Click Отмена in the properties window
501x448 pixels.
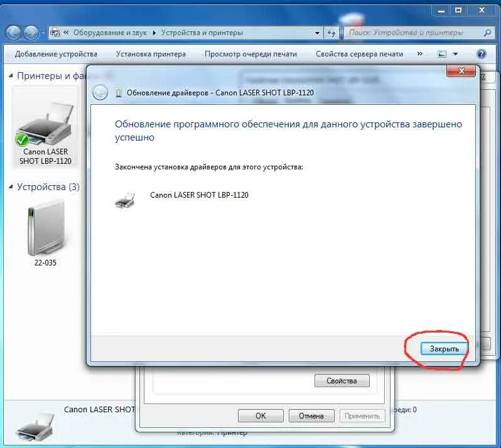tap(311, 416)
